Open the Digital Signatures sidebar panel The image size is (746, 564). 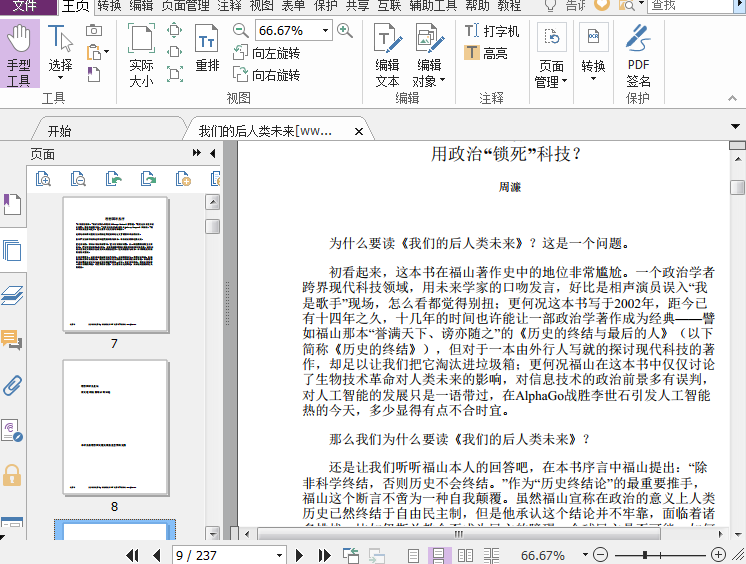pos(12,430)
